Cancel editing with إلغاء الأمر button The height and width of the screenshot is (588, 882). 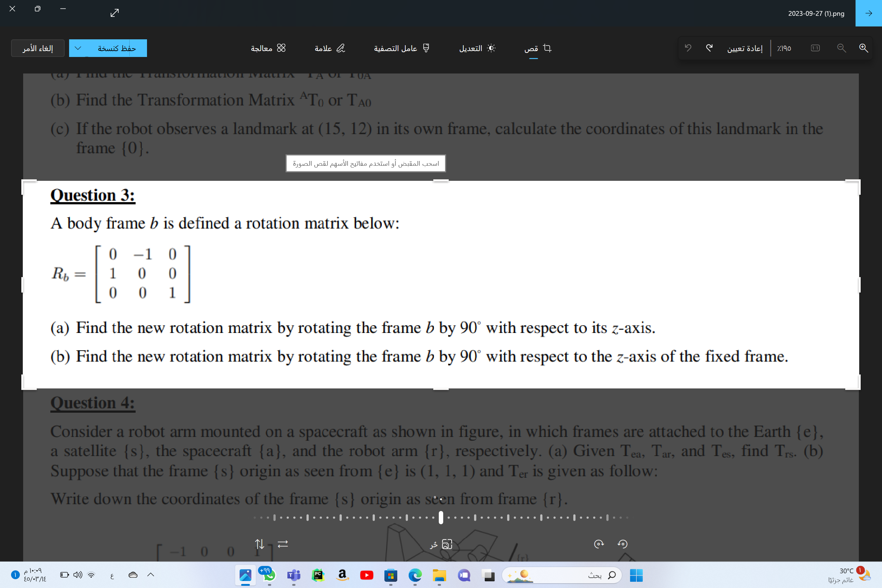[x=37, y=48]
